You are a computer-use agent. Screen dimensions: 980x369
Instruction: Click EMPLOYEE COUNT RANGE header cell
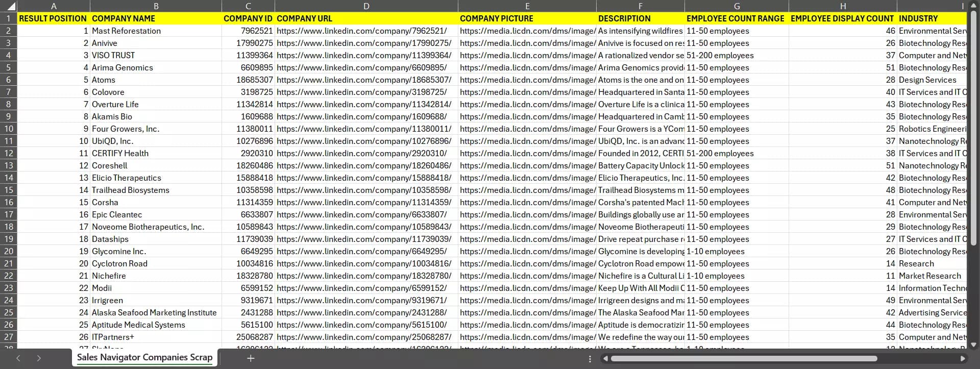737,18
